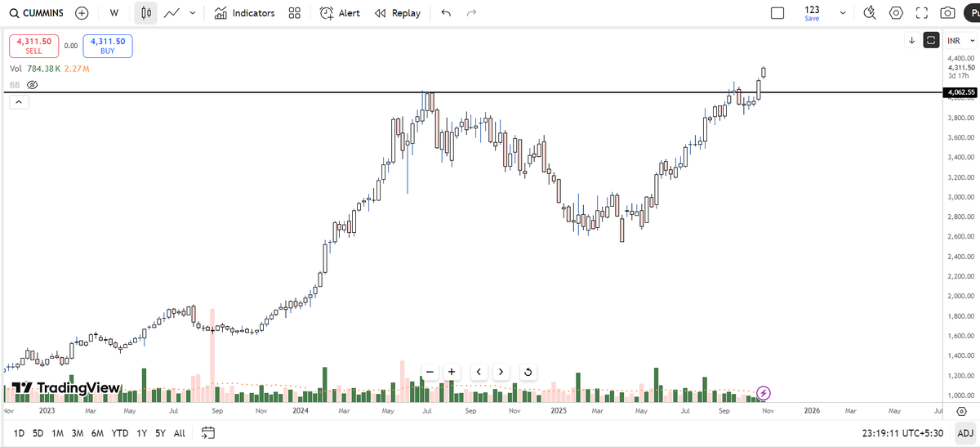Start bar Replay mode
980x447 pixels.
coord(398,13)
